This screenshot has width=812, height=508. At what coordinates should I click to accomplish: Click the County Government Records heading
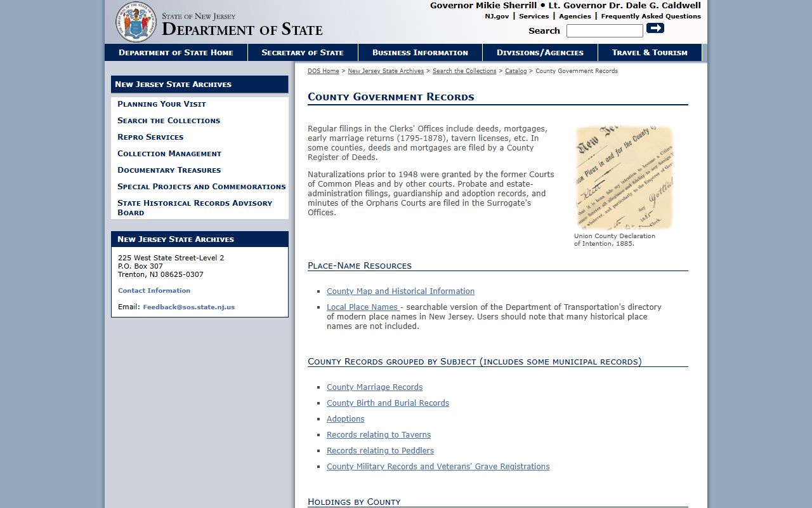391,97
